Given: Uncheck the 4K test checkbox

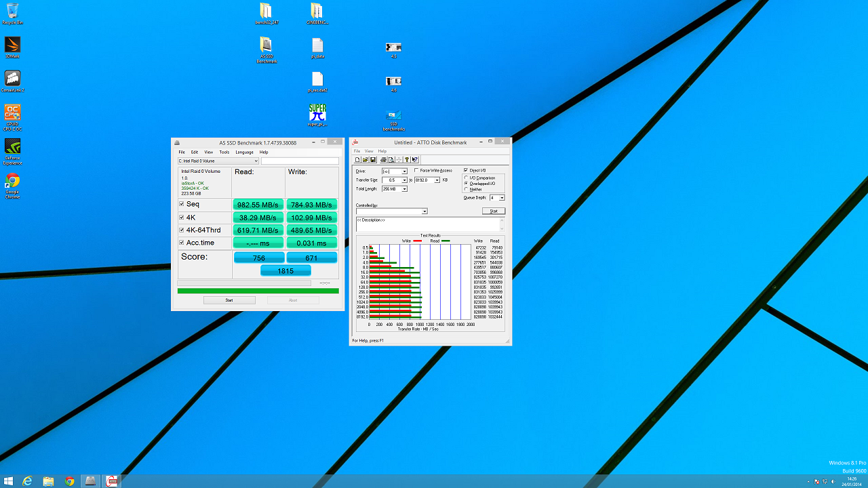Looking at the screenshot, I should point(181,218).
